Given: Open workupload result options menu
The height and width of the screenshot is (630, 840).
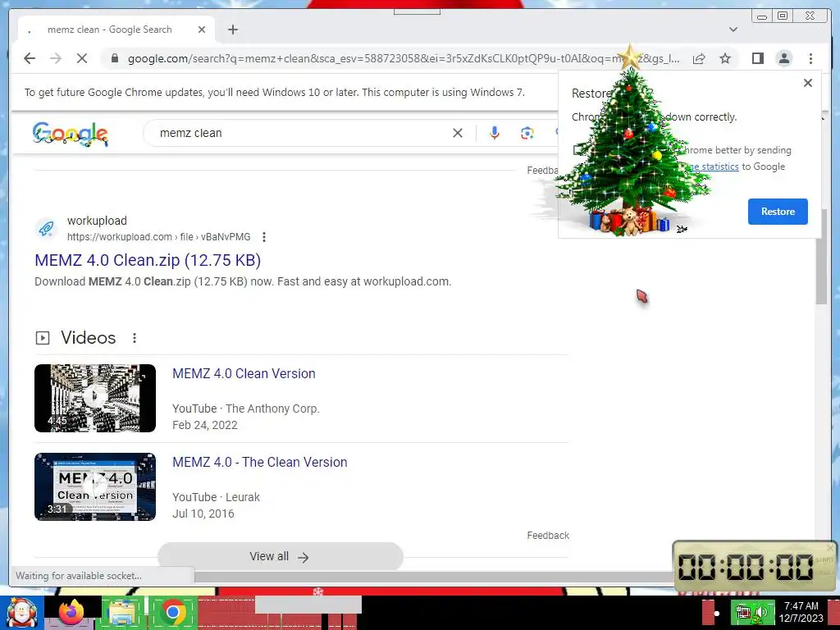Looking at the screenshot, I should click(x=264, y=237).
